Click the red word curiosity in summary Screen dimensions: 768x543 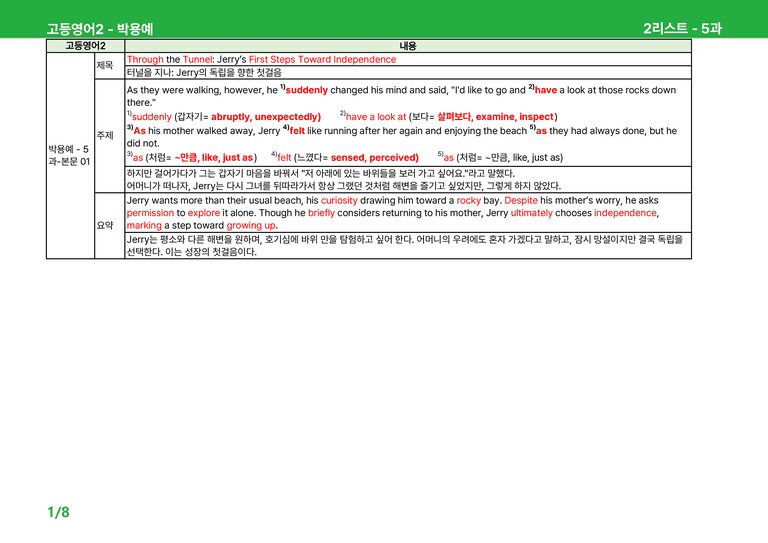point(339,201)
